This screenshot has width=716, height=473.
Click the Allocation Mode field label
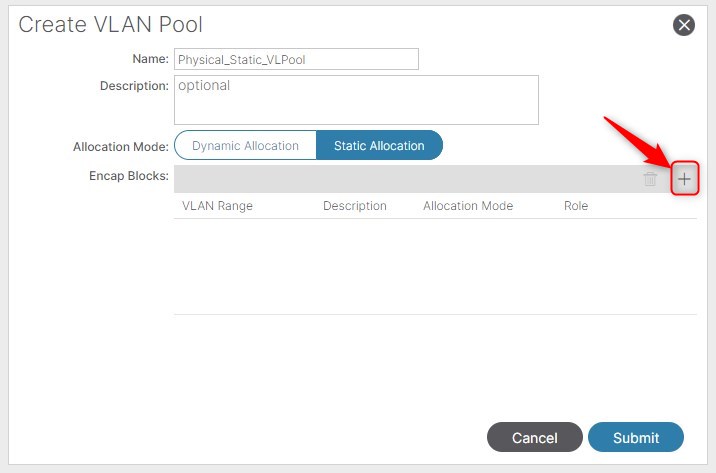coord(120,146)
